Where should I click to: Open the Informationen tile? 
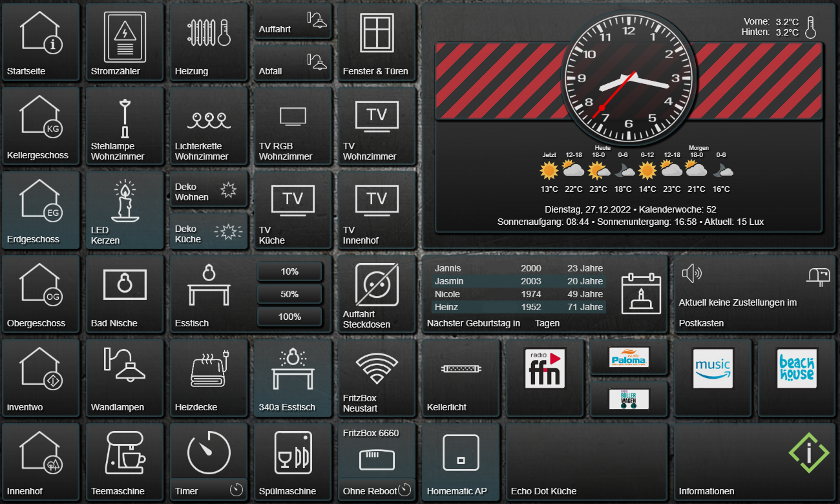pos(755,462)
